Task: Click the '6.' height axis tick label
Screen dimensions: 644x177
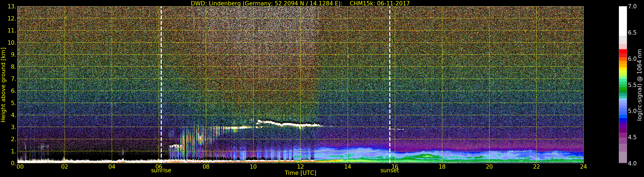Action: 13,91
